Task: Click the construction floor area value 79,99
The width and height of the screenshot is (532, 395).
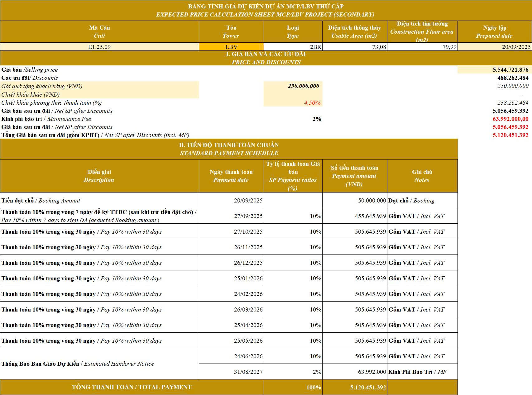Action: point(422,47)
